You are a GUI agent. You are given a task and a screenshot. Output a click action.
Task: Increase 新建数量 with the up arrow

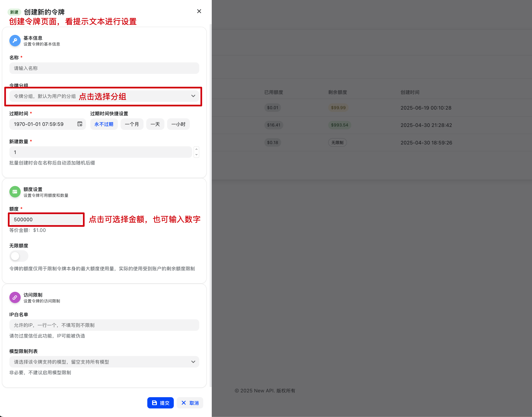197,149
